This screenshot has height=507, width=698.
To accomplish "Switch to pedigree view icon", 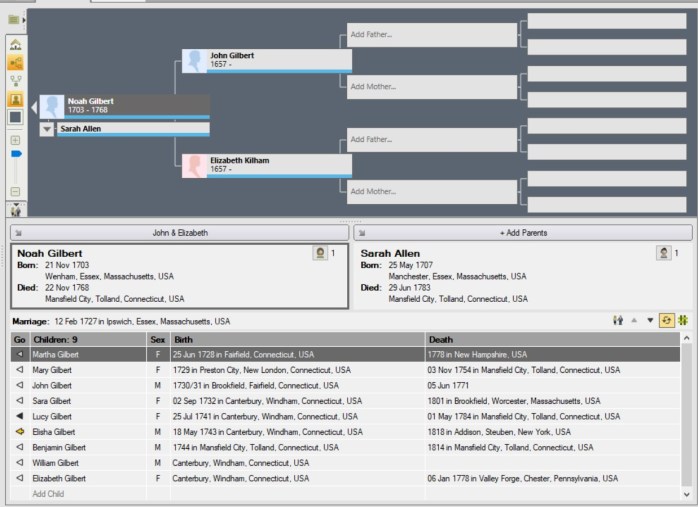I will point(15,63).
